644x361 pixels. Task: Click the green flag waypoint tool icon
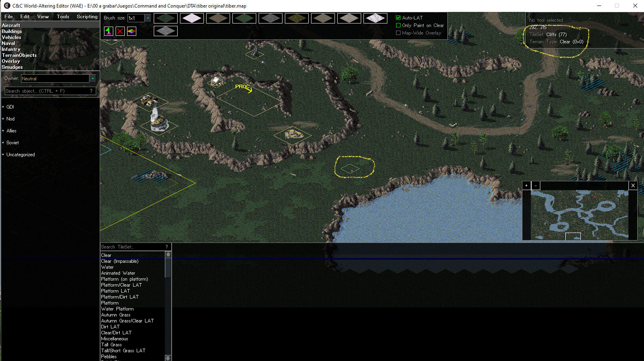pyautogui.click(x=108, y=31)
